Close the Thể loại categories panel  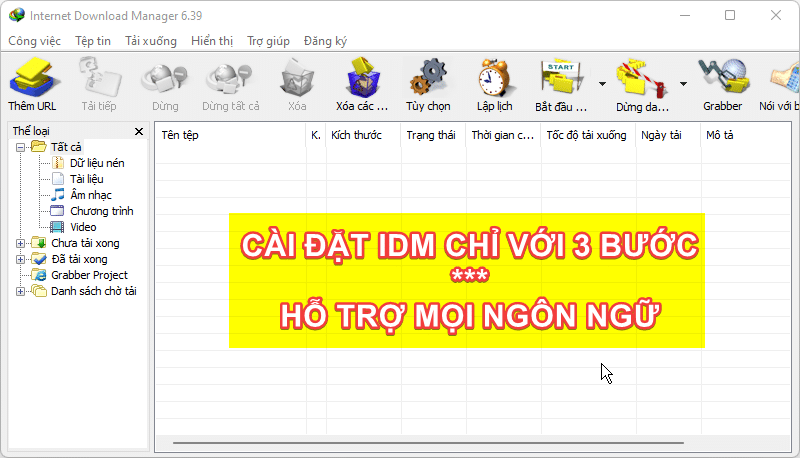pos(139,132)
